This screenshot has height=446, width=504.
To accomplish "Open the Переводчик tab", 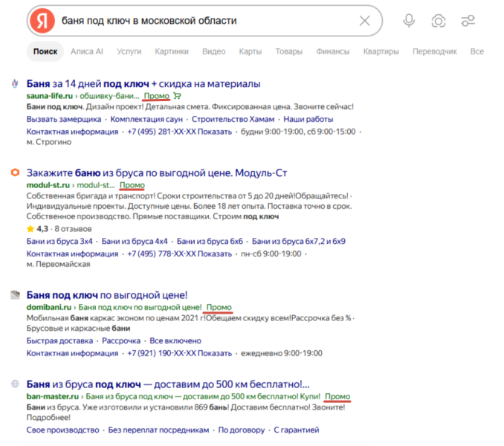I will 435,51.
